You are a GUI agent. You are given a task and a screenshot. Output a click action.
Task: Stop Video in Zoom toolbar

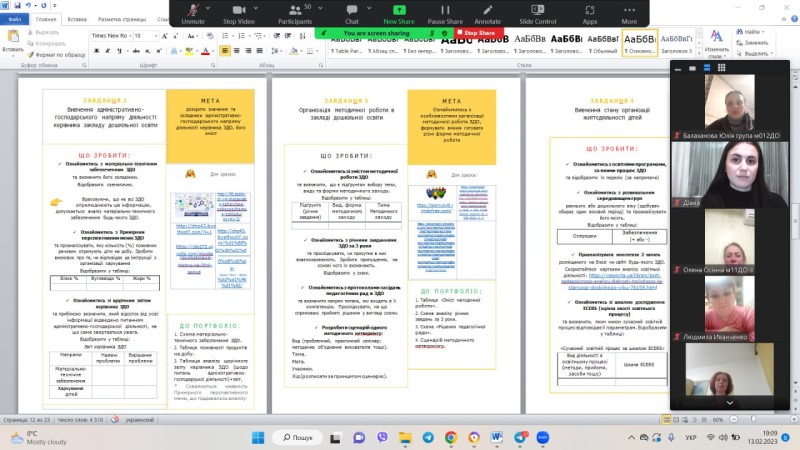click(x=238, y=14)
